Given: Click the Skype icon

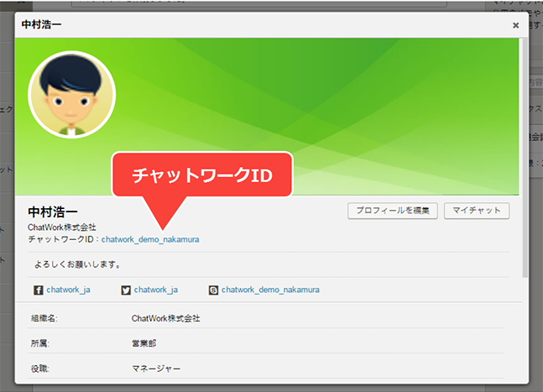Looking at the screenshot, I should 213,290.
